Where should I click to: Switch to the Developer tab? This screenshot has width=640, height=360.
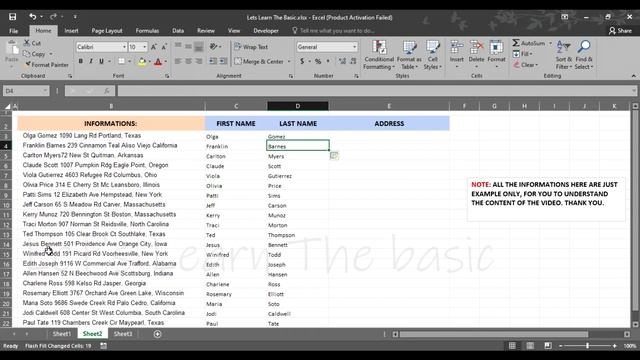click(266, 31)
